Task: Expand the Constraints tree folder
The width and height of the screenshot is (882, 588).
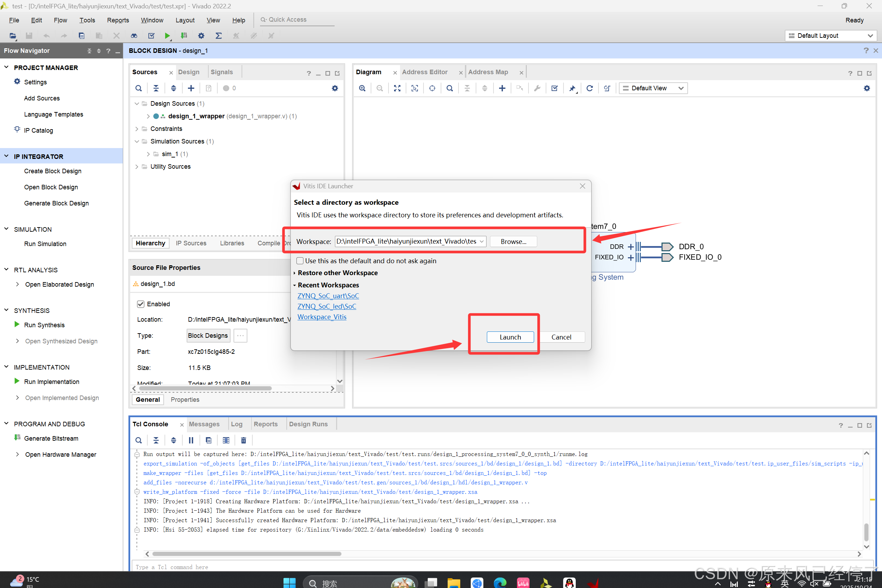Action: pyautogui.click(x=136, y=129)
